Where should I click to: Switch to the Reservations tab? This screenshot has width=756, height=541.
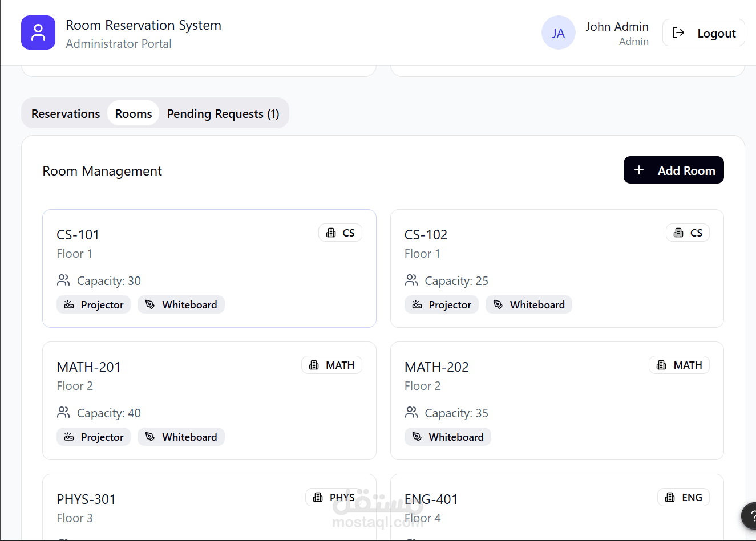(x=66, y=113)
